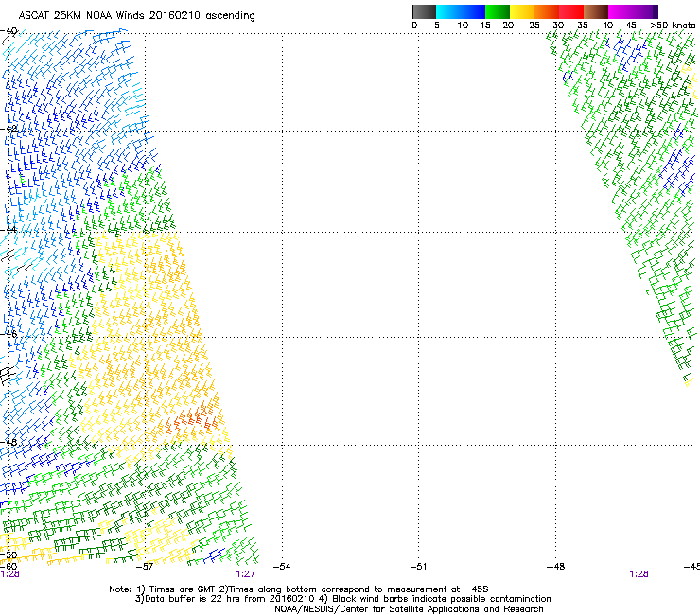Screen dimensions: 700x615
Task: Click the 'Data buffer is 22 hrs' note line
Action: pos(342,599)
